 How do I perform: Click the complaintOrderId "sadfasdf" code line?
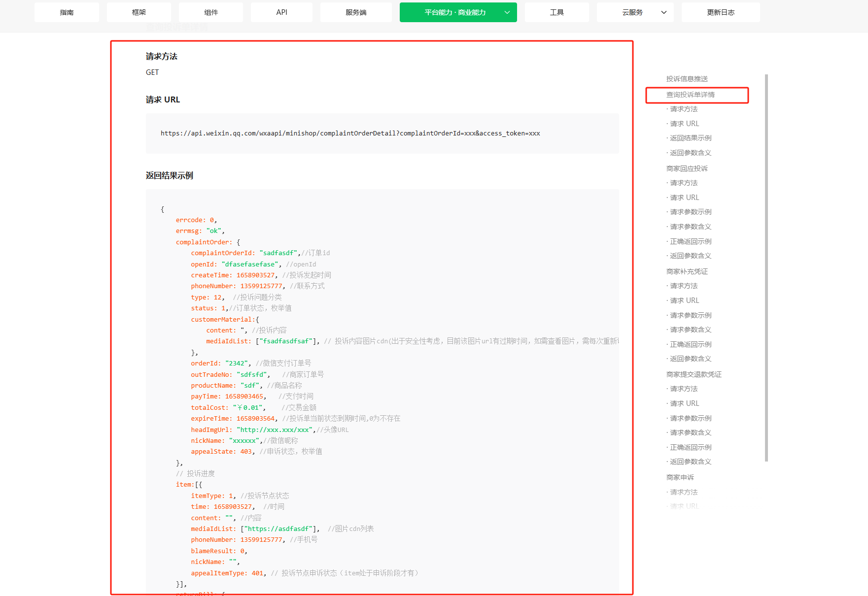261,253
